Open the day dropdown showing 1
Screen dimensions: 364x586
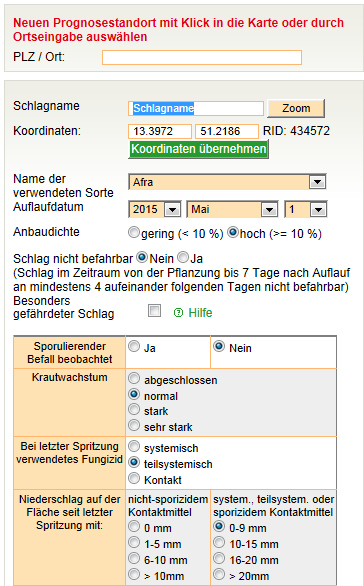pyautogui.click(x=306, y=209)
